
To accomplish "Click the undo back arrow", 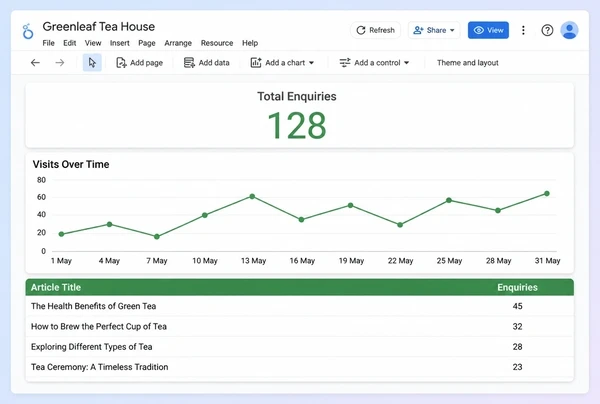I will click(x=35, y=63).
